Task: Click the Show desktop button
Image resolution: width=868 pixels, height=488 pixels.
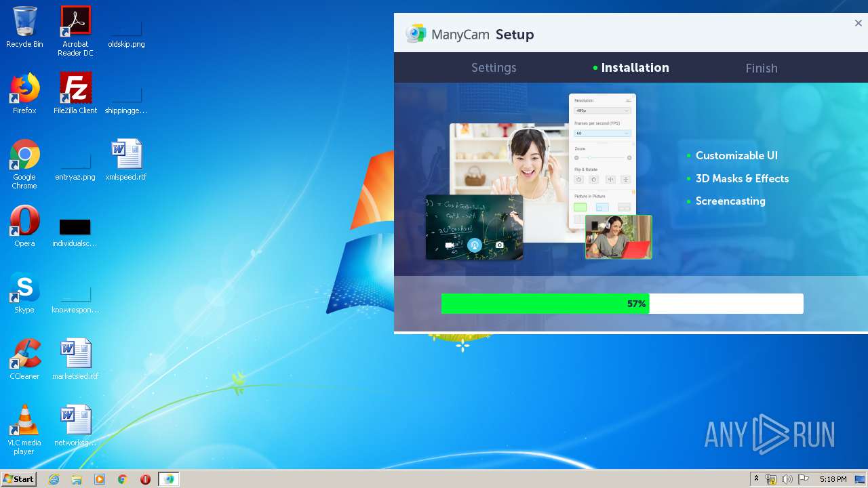Action: click(x=861, y=479)
